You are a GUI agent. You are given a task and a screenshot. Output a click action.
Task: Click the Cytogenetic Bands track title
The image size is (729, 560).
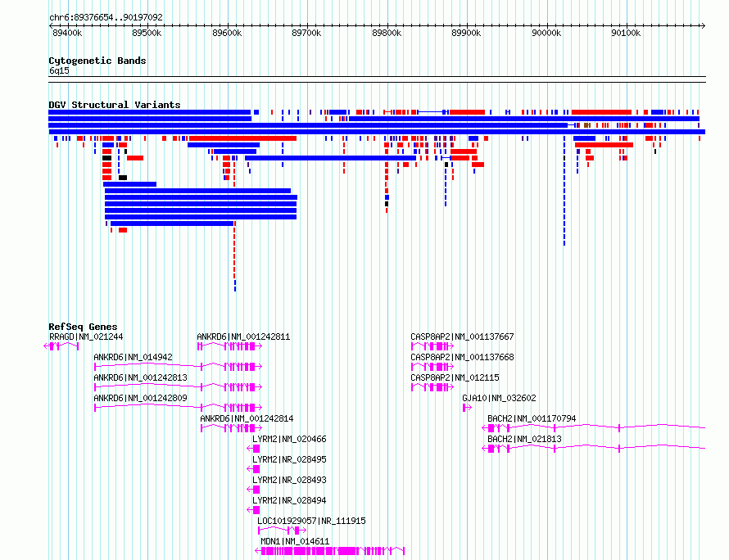(97, 61)
